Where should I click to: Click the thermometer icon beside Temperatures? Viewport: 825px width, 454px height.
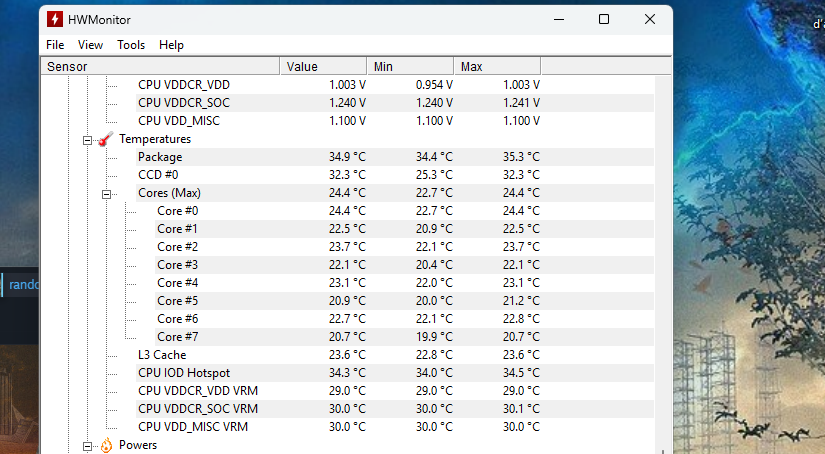click(x=106, y=139)
